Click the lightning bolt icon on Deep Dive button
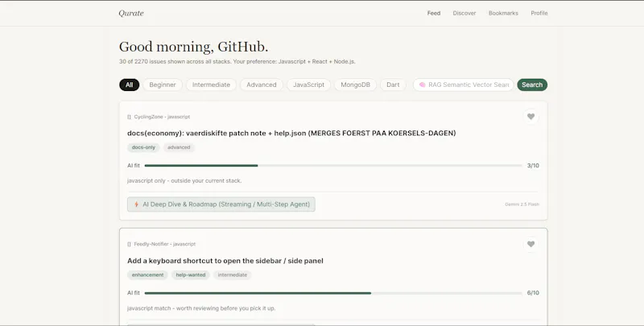This screenshot has height=326, width=644. click(136, 204)
